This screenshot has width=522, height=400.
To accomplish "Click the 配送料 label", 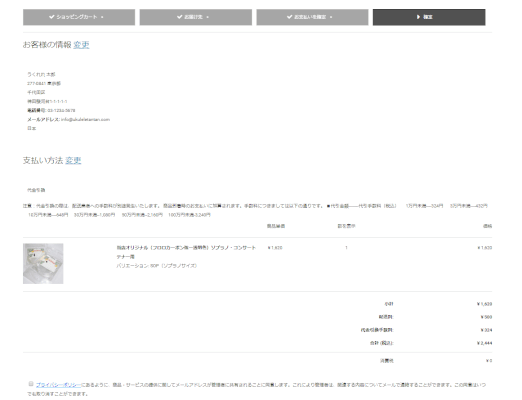I will point(386,317).
